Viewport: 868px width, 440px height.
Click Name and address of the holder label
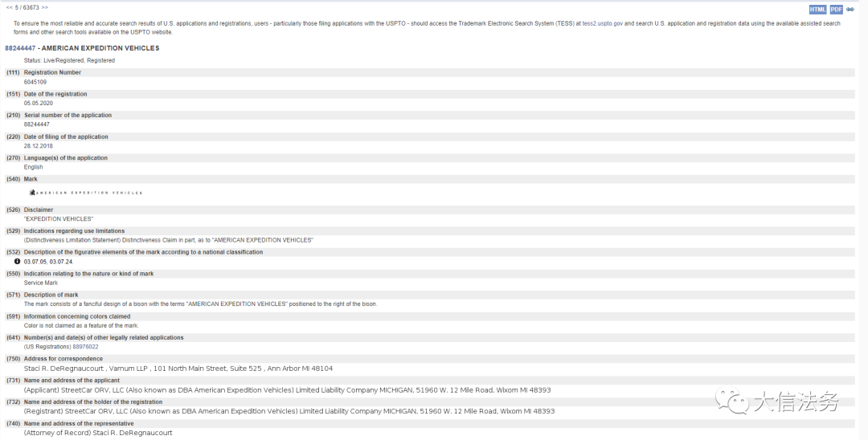[x=93, y=401]
